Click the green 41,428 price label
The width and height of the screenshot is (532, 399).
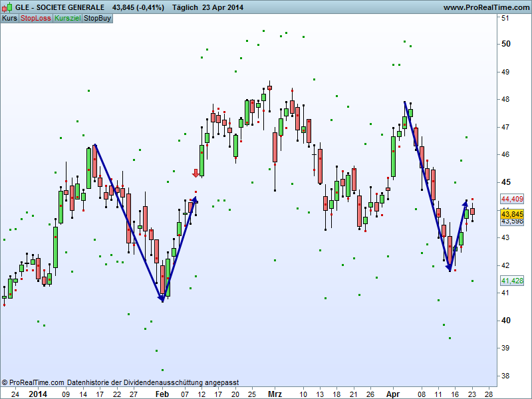coord(512,281)
